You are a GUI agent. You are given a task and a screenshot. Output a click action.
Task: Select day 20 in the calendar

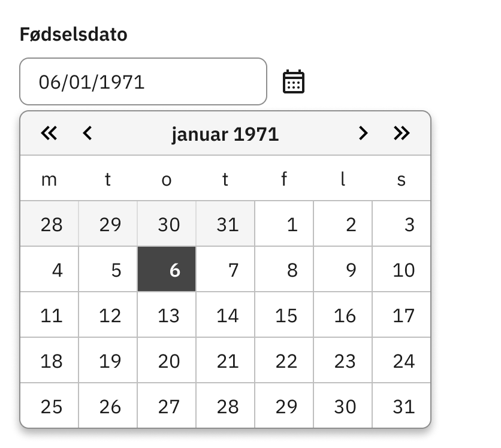click(x=167, y=360)
